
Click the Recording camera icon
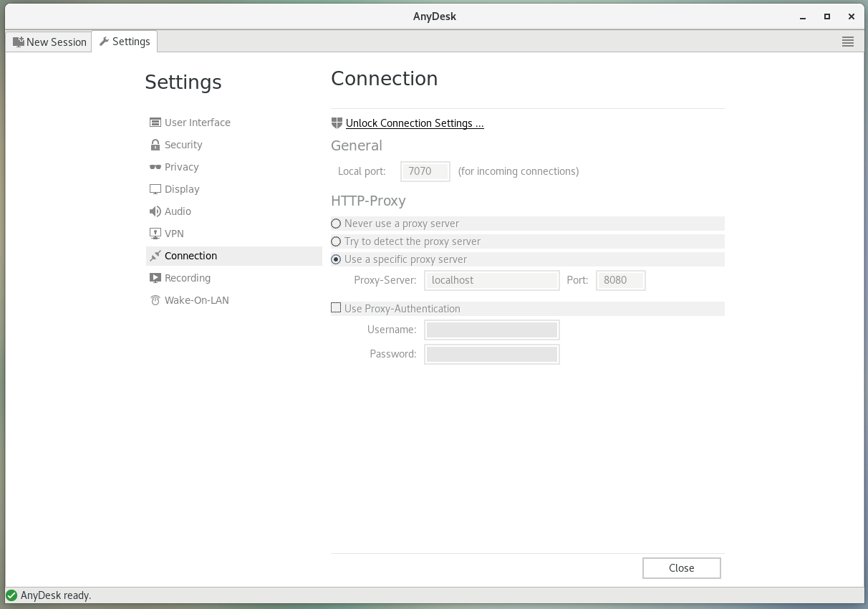click(x=155, y=277)
